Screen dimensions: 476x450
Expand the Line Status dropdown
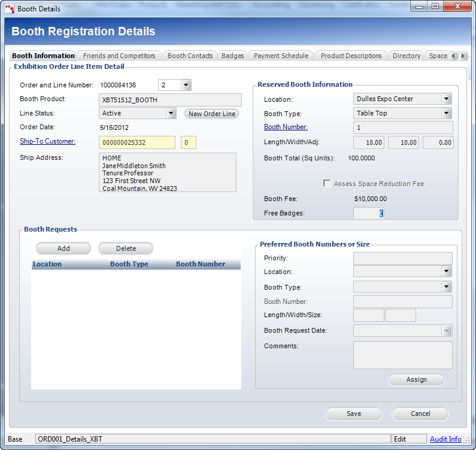(171, 113)
